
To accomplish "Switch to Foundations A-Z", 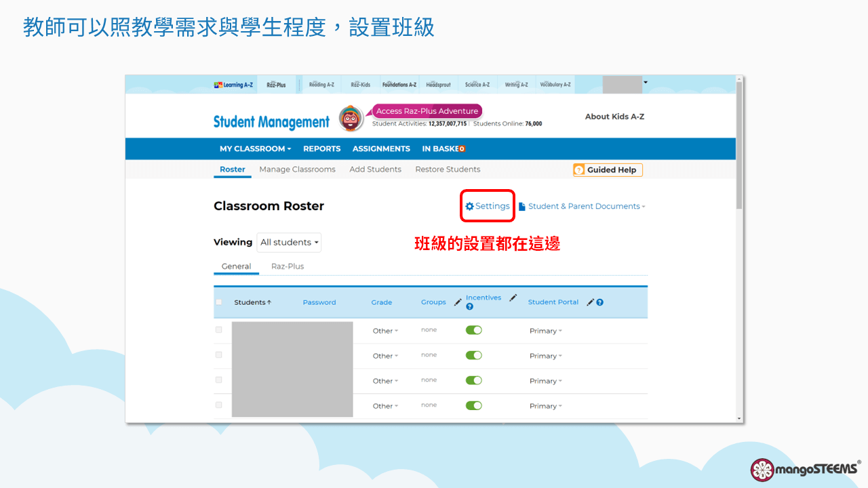I will [399, 85].
